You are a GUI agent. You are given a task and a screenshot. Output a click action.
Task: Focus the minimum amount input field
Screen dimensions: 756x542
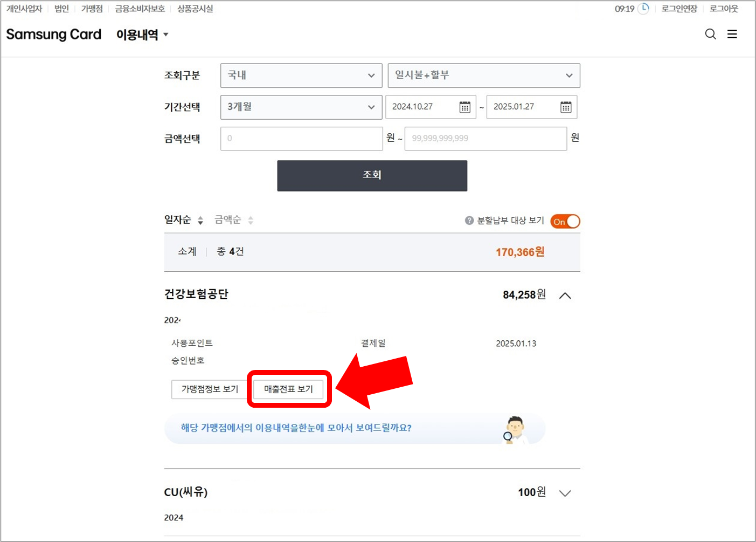[x=301, y=139]
